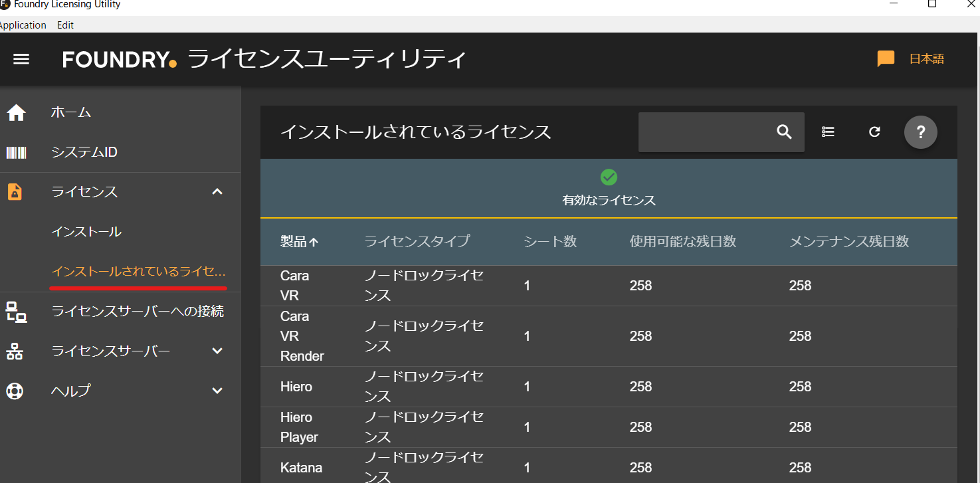Click the license server connection icon
The height and width of the screenshot is (483, 980).
pyautogui.click(x=16, y=312)
